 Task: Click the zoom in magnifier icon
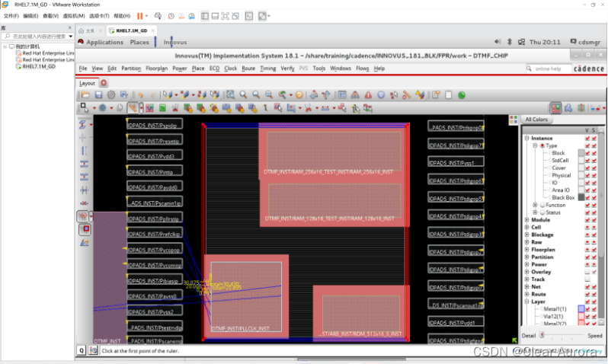click(243, 95)
